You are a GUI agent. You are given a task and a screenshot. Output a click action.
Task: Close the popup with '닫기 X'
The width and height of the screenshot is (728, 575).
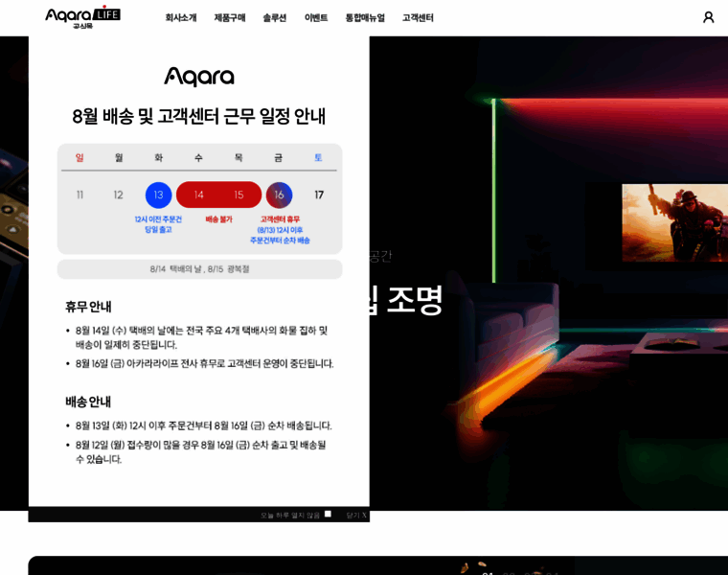pos(356,515)
